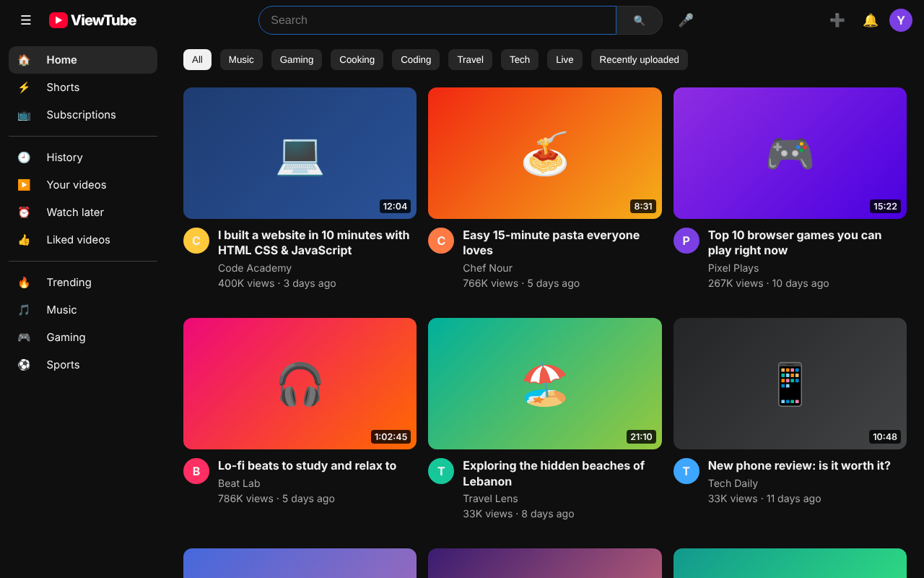Click Tech Daily channel avatar
924x578 pixels.
(687, 471)
